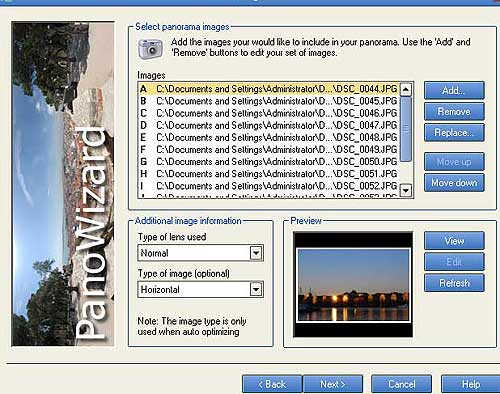Cancel the wizard

401,384
